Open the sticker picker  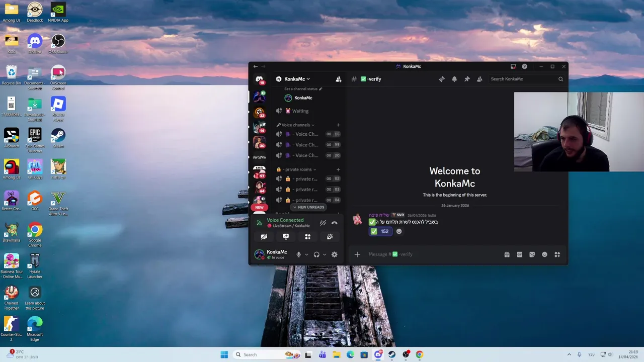click(532, 254)
